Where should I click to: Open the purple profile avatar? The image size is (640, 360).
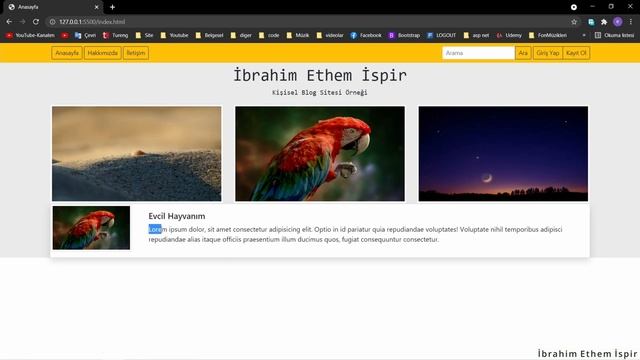click(x=618, y=22)
